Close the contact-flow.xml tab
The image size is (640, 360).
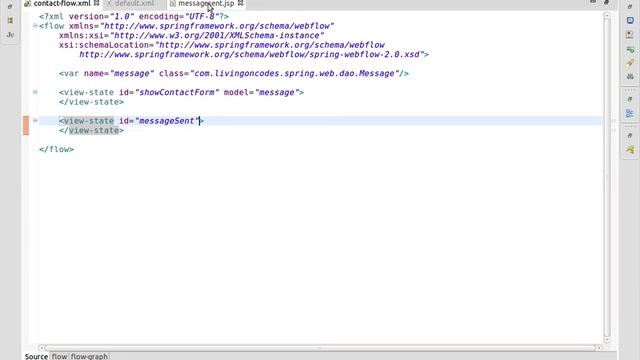[x=97, y=3]
